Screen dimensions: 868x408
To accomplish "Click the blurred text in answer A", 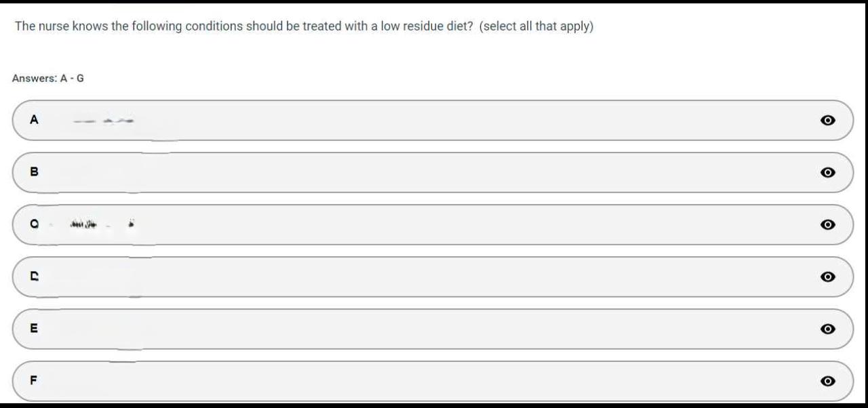I will click(x=104, y=121).
